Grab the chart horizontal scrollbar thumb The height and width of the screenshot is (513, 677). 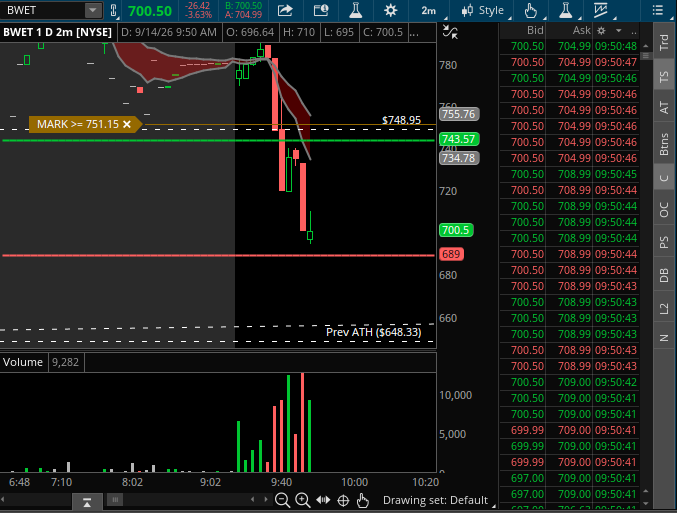(x=115, y=500)
